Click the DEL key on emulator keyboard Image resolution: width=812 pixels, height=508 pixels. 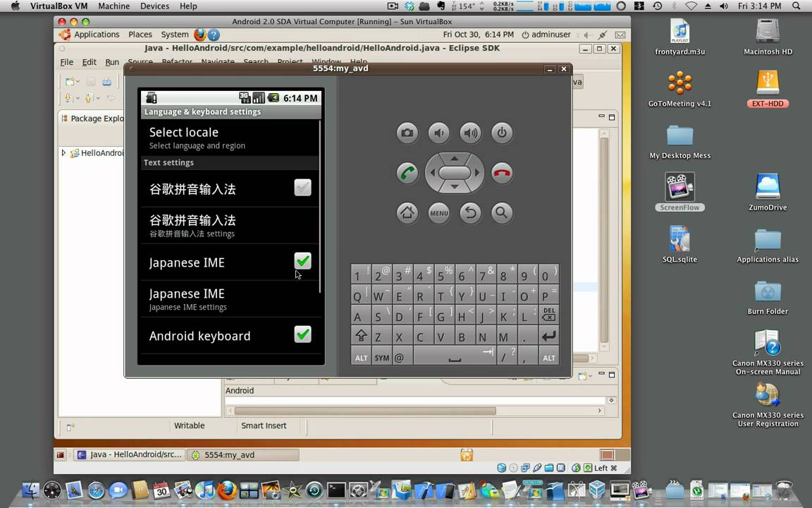point(549,315)
